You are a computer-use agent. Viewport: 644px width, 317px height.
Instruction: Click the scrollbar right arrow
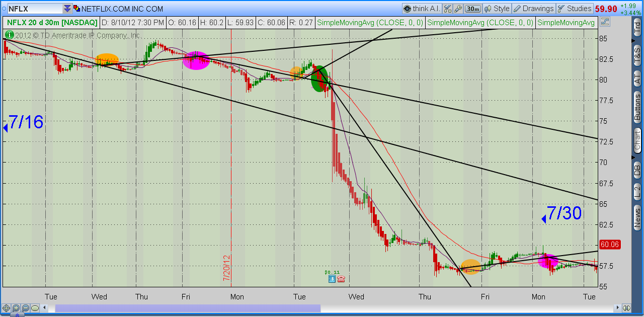click(617, 308)
